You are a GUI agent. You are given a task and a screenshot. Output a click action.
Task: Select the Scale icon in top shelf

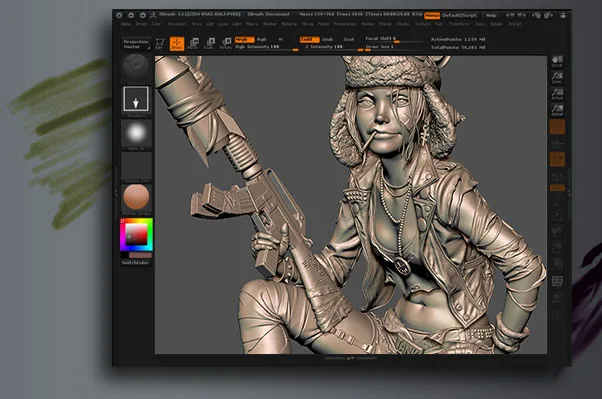pos(210,44)
